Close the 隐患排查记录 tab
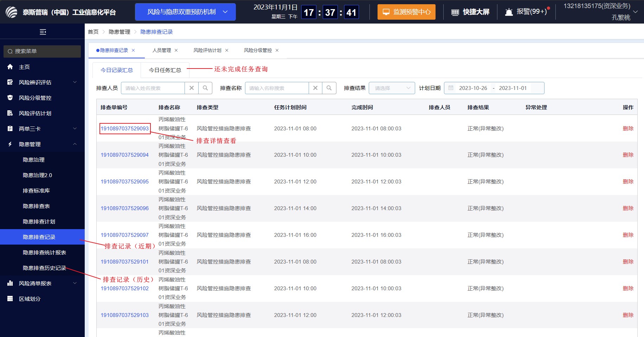Viewport: 644px width, 337px height. click(133, 50)
